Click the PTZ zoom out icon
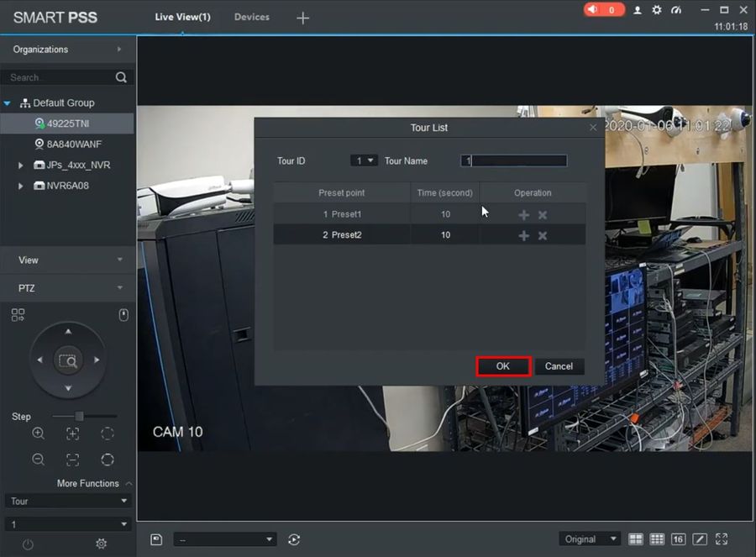Screen dimensions: 756x557 (x=39, y=460)
